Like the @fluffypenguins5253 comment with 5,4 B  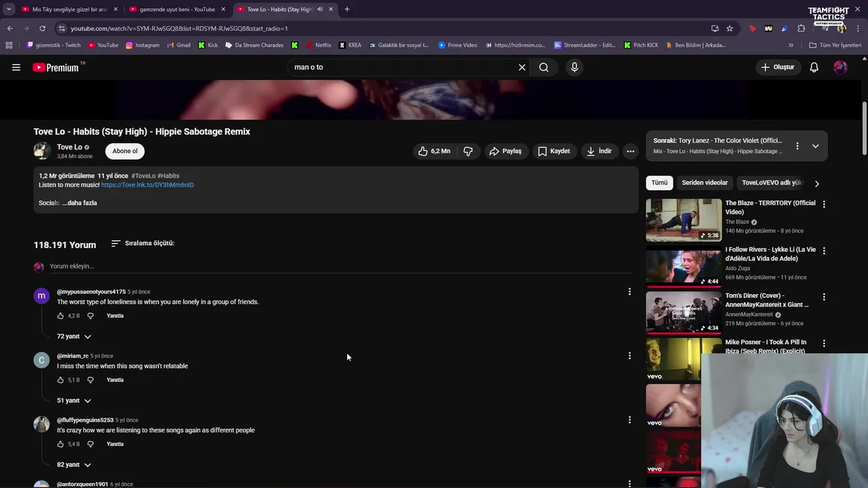point(60,445)
